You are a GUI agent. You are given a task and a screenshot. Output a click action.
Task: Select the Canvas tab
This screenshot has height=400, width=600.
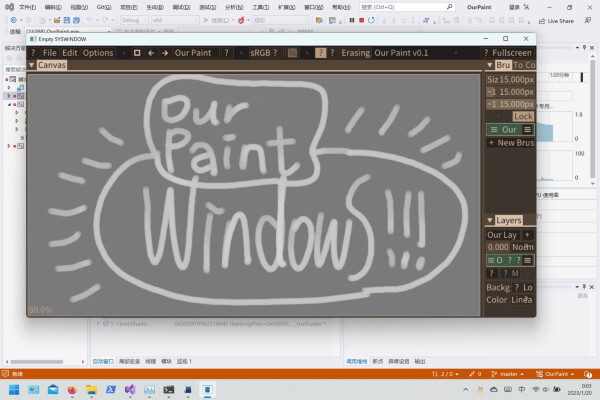click(52, 65)
